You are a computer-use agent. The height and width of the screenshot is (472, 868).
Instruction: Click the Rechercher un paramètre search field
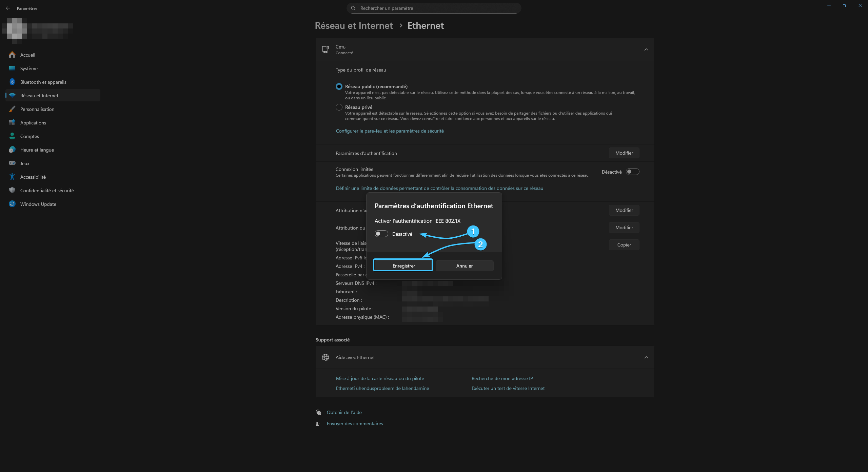click(434, 8)
